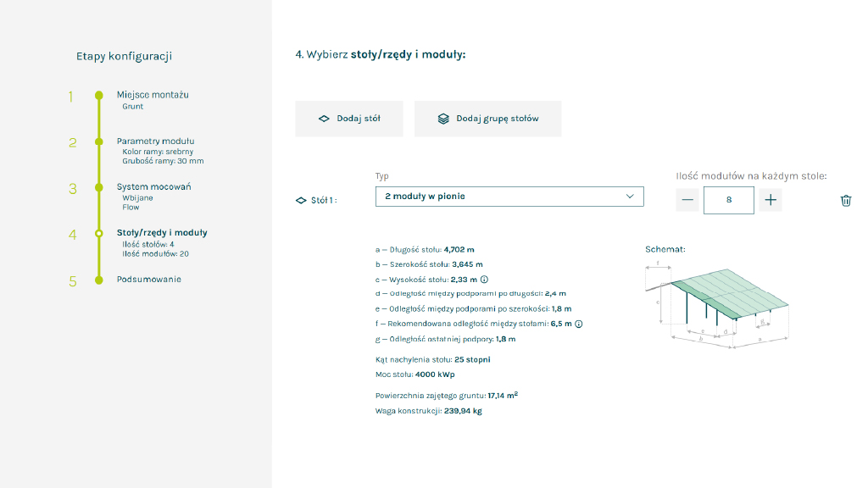
Task: Click the Dodaj stół button
Action: click(x=348, y=119)
